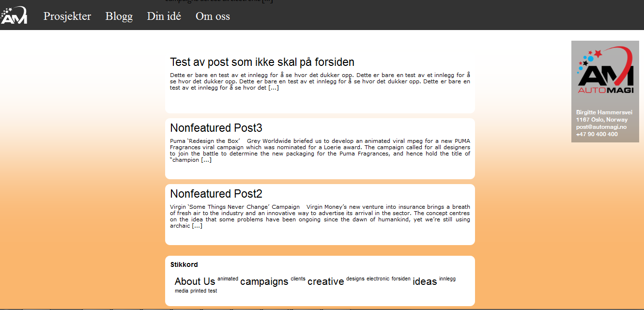Go to the Blogg page
644x310 pixels.
click(119, 16)
